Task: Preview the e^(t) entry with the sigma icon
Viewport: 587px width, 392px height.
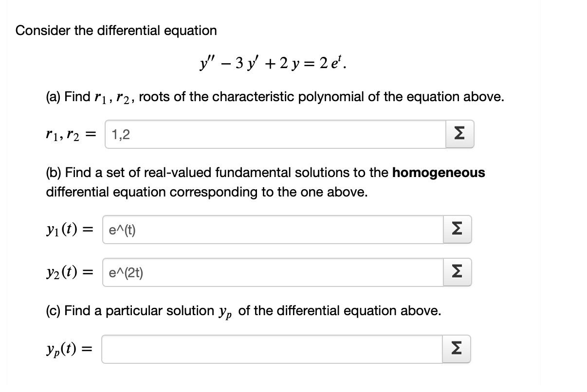Action: [457, 230]
